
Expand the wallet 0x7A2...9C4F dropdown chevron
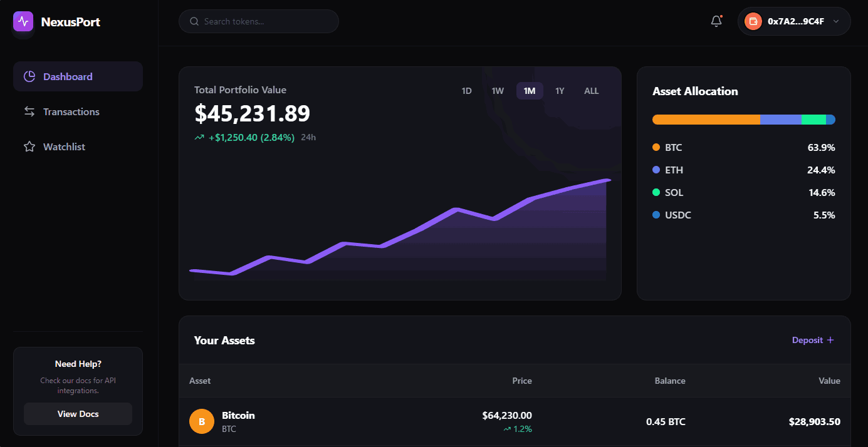coord(835,21)
